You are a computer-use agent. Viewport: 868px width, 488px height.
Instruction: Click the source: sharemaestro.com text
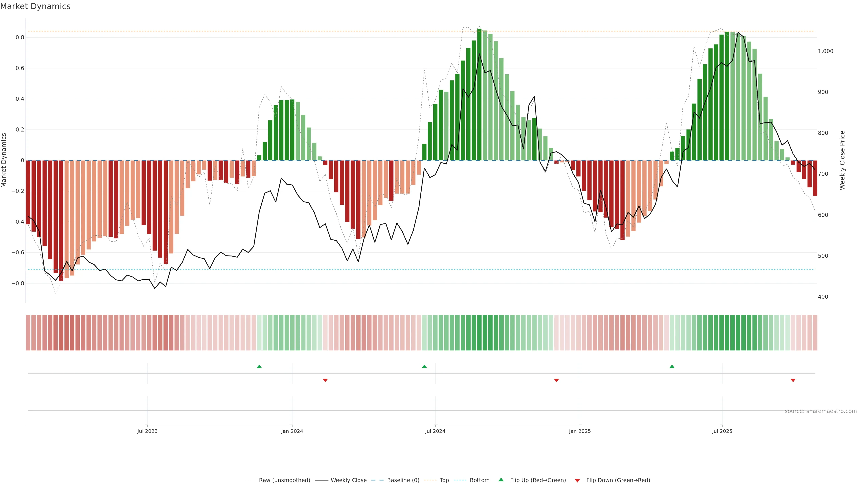[x=821, y=411]
